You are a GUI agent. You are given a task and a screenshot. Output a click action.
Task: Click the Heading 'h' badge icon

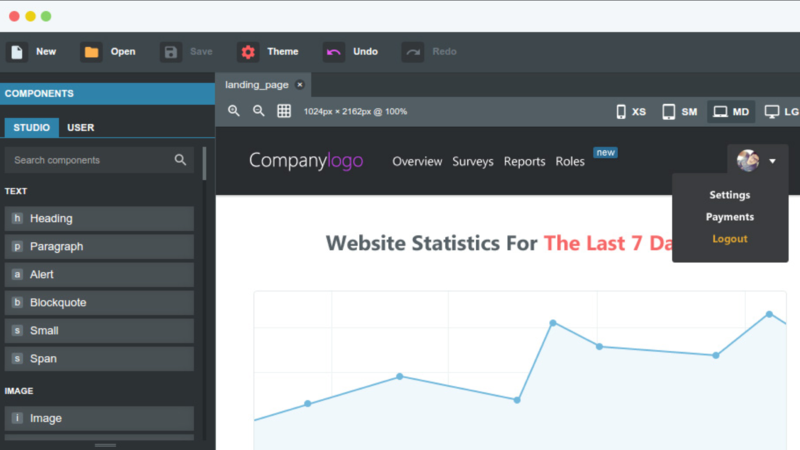click(x=17, y=218)
